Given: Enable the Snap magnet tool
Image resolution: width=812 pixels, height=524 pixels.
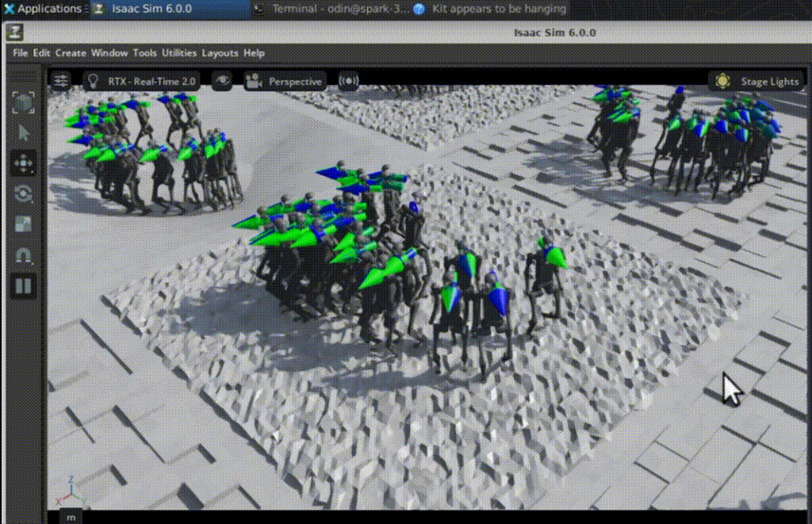Looking at the screenshot, I should (23, 255).
